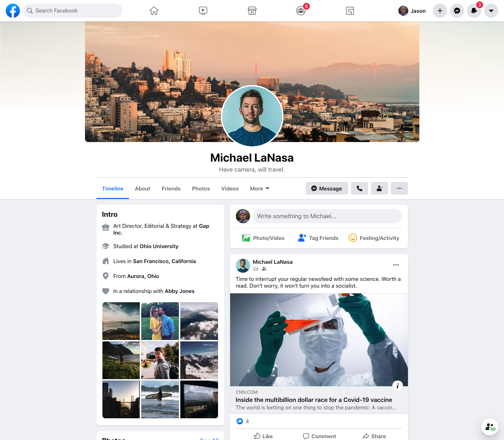The width and height of the screenshot is (504, 440).
Task: Open the couple photo thumbnail
Action: (160, 321)
